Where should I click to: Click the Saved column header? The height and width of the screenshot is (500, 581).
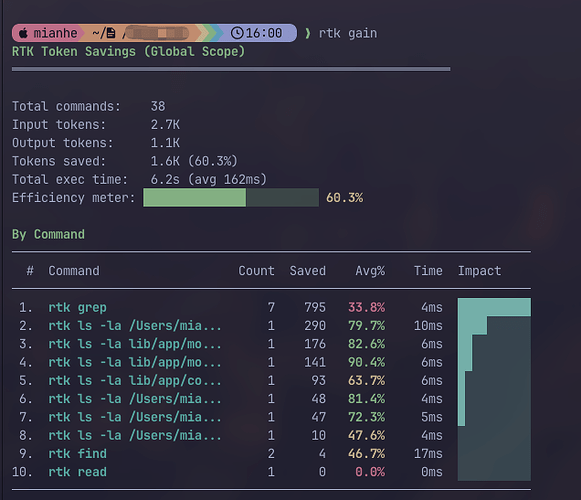click(x=308, y=271)
